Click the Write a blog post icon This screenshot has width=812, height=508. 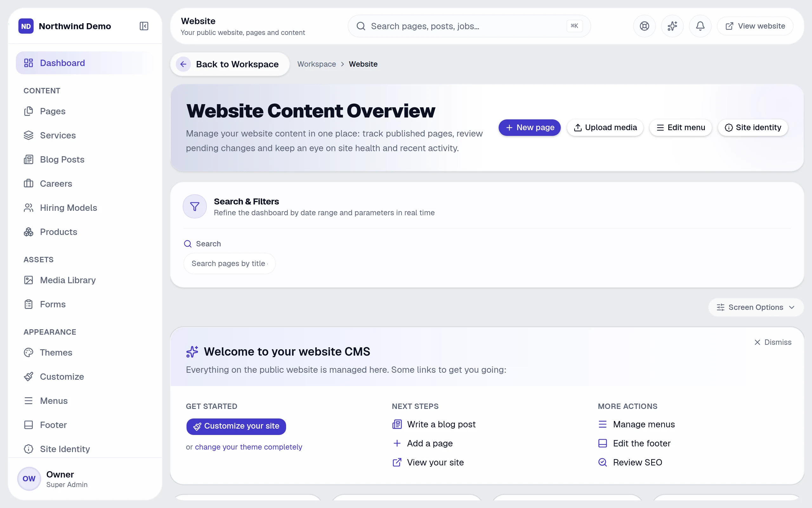tap(397, 424)
